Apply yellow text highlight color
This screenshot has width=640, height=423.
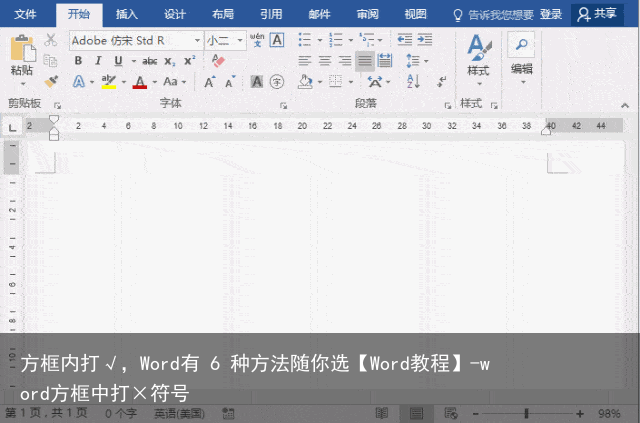click(x=109, y=82)
